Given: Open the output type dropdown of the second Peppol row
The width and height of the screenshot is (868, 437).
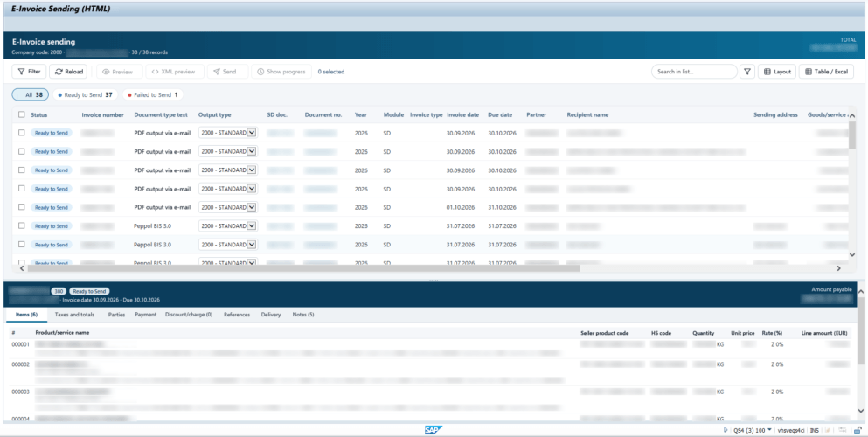Looking at the screenshot, I should pyautogui.click(x=228, y=244).
